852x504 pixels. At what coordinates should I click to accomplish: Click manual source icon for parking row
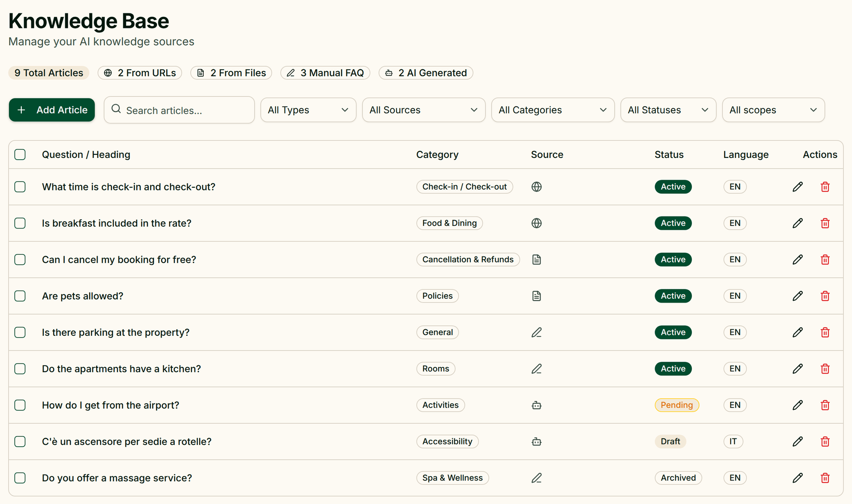point(536,332)
